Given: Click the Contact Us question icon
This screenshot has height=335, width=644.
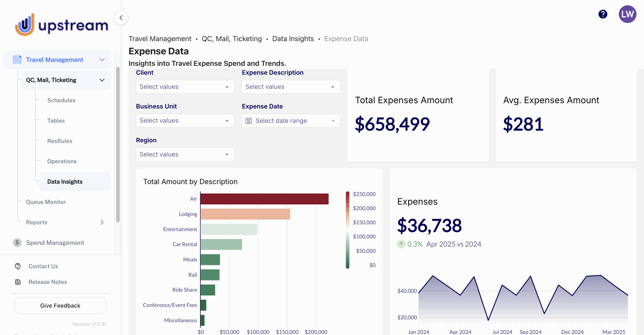Looking at the screenshot, I should click(x=18, y=266).
